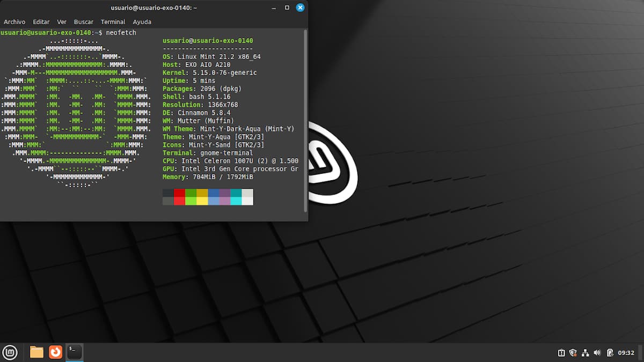
Task: Click the terminal window title bar text
Action: coord(154,8)
